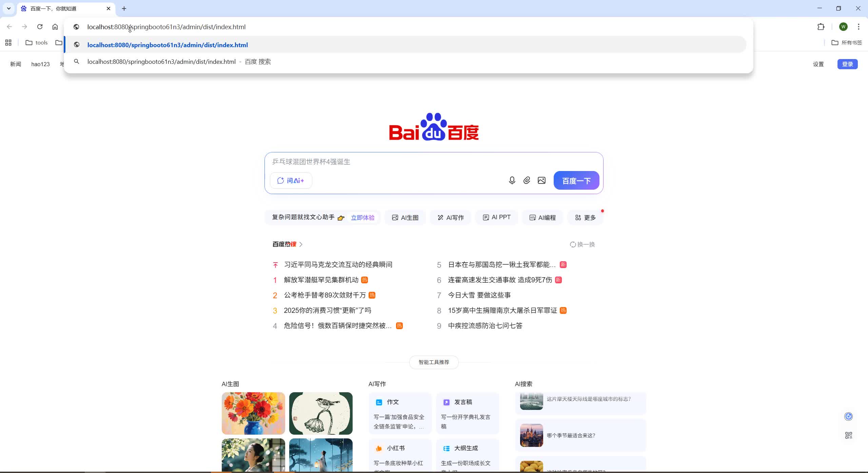The width and height of the screenshot is (868, 473).
Task: Select the 问Ai+ assistant icon
Action: 290,180
